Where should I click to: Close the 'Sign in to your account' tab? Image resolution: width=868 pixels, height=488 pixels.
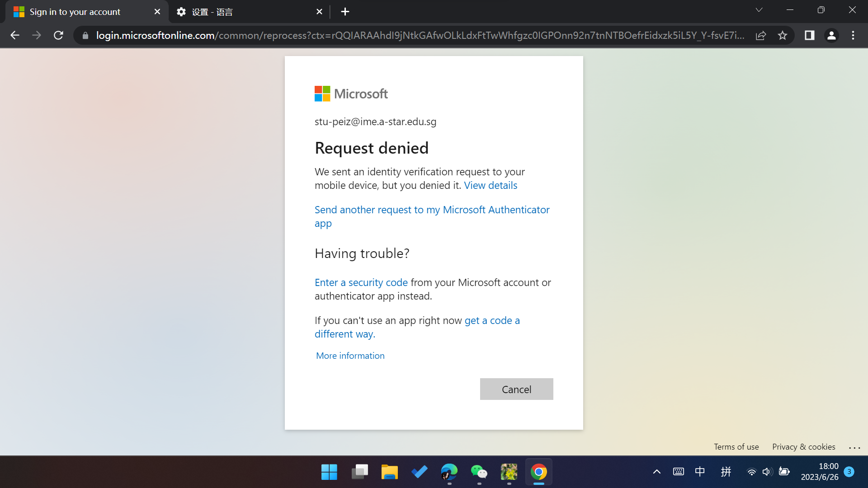[x=157, y=12]
